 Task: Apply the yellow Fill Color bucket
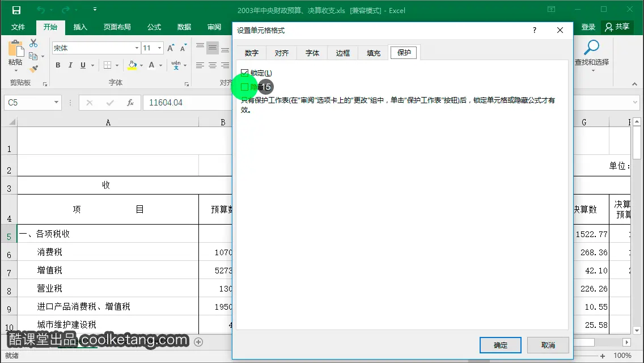(x=132, y=65)
